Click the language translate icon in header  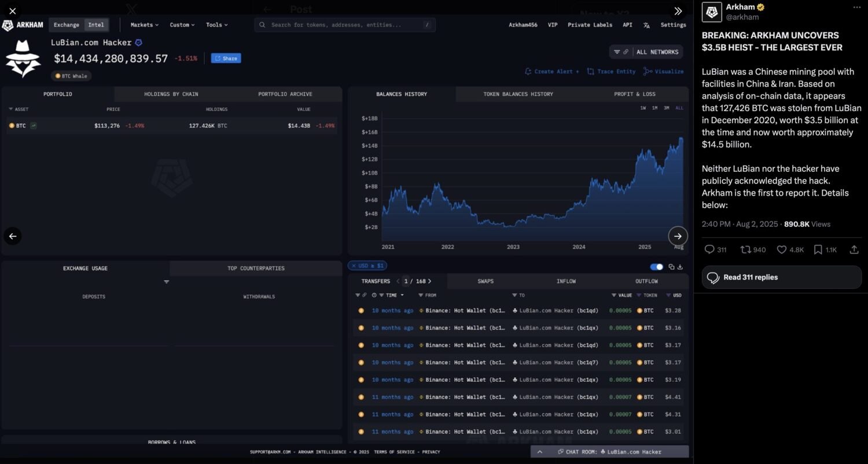[x=646, y=25]
